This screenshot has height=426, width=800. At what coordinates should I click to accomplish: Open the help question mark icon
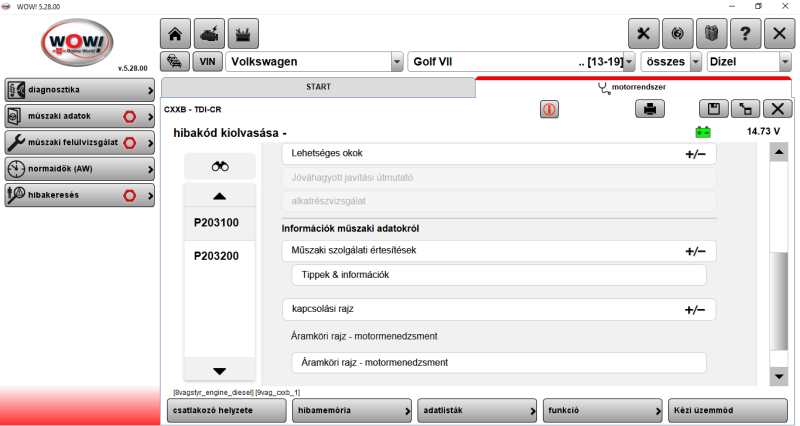click(x=745, y=34)
